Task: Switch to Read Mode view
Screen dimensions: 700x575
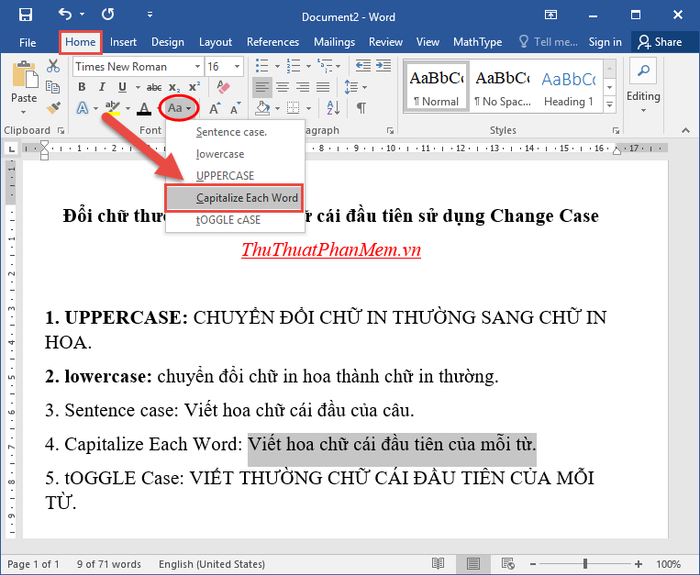Action: (x=438, y=563)
